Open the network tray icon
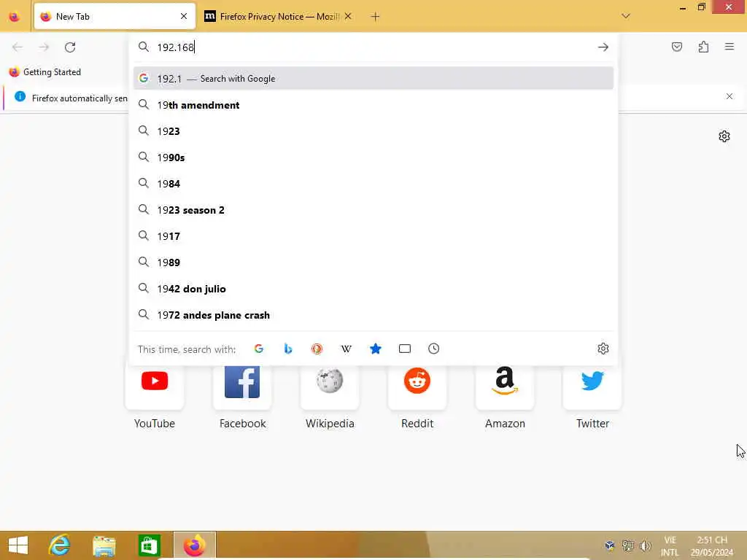Viewport: 747px width, 560px height. [x=628, y=545]
